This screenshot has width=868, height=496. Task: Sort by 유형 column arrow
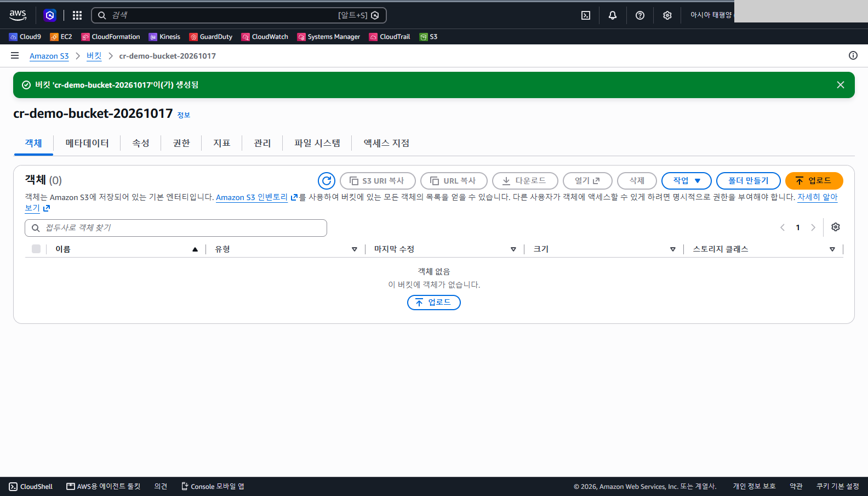click(x=355, y=249)
